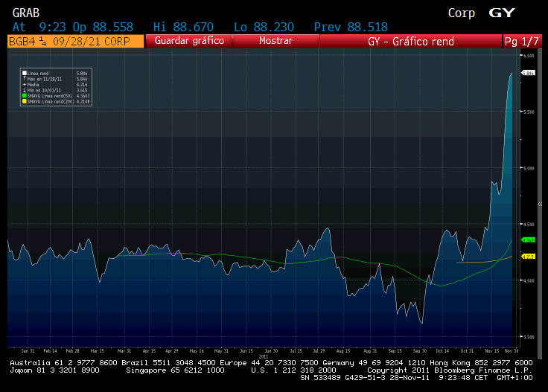
Task: Click the Feb 14 date label on x-axis
Action: click(50, 351)
